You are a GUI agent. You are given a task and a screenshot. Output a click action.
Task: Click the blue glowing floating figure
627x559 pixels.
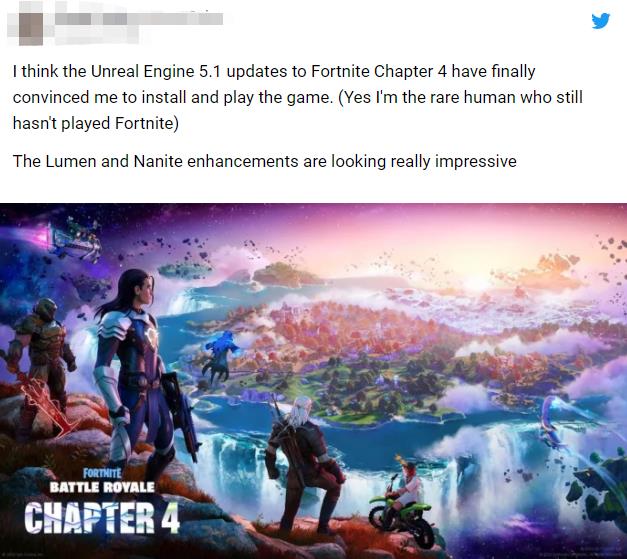(x=220, y=356)
